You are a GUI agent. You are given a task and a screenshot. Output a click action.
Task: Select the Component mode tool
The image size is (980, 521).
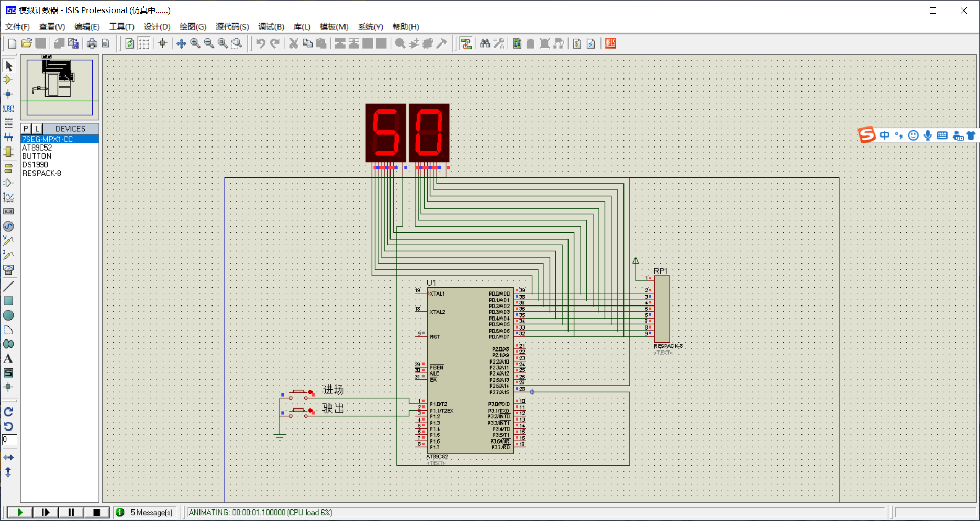point(8,80)
